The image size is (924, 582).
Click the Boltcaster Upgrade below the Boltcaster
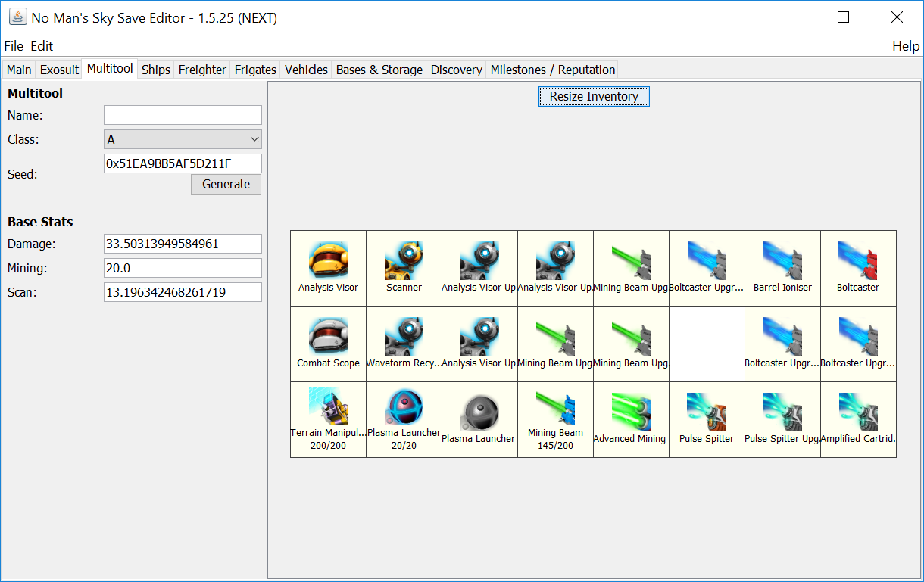tap(858, 344)
